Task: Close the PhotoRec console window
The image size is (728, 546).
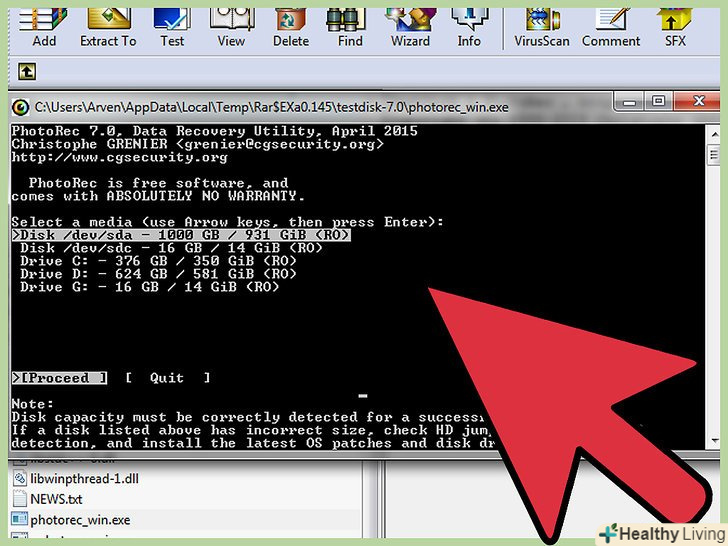Action: (x=698, y=102)
